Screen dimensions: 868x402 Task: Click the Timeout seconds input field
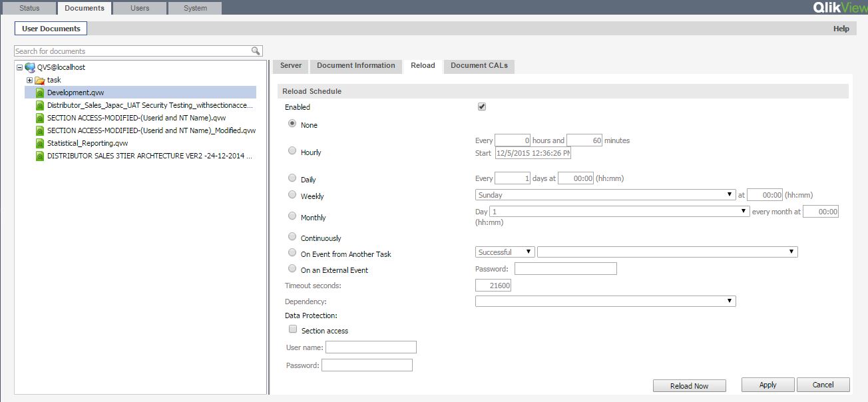493,286
